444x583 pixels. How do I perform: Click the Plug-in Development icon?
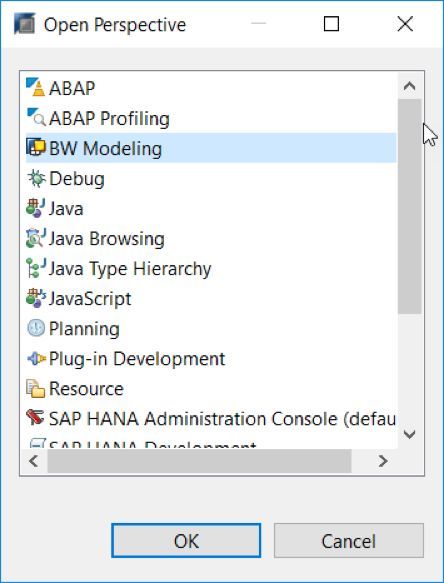pos(36,358)
